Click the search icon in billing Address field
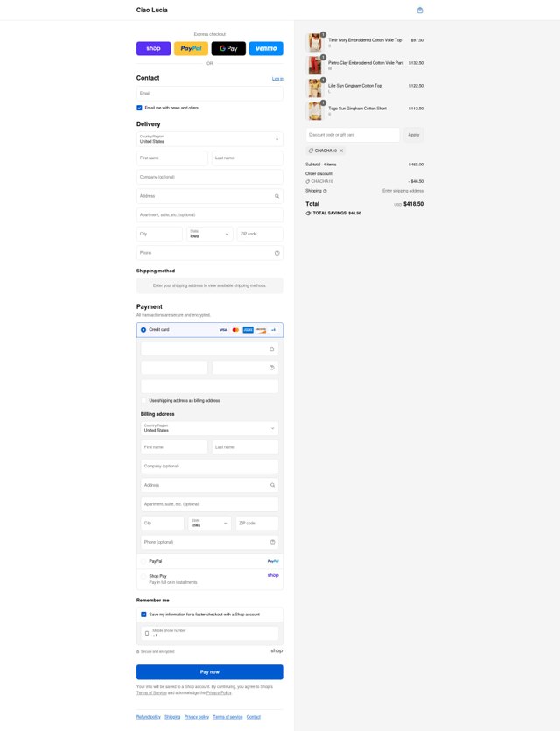The image size is (560, 731). point(272,485)
